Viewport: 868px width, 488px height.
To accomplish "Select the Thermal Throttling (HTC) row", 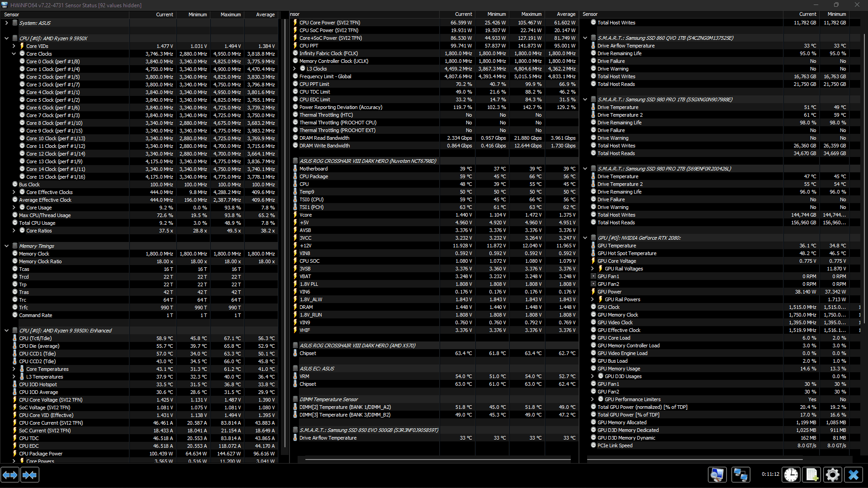I will 434,115.
